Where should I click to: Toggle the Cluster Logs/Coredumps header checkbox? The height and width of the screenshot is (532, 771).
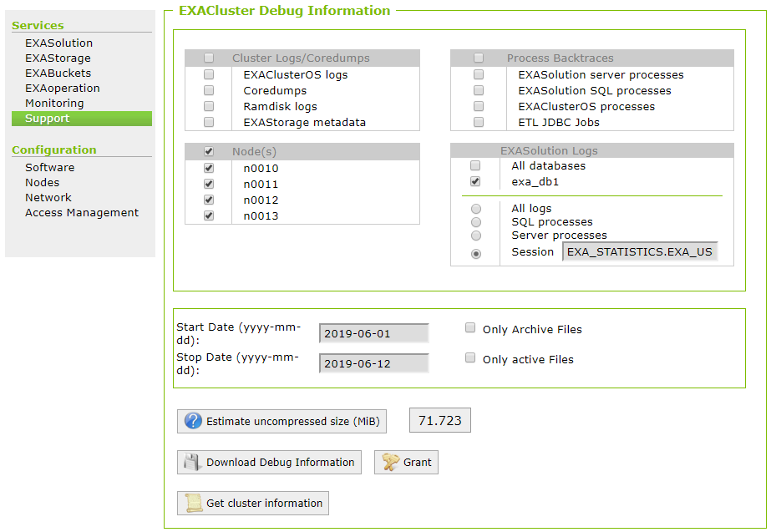[209, 58]
